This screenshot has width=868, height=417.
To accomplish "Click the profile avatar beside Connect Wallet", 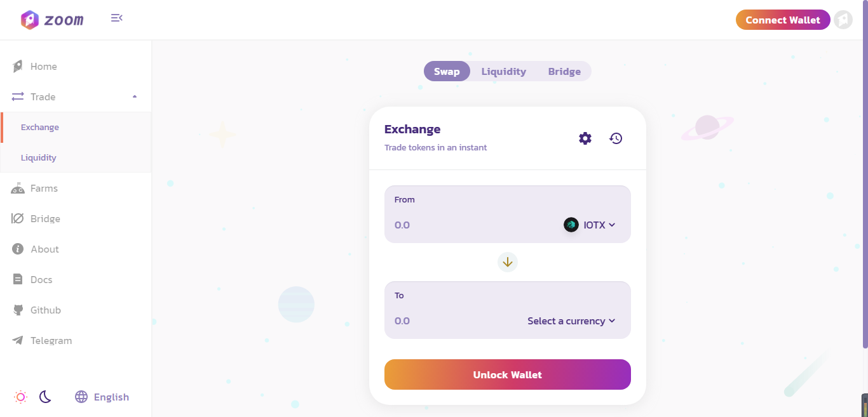I will point(843,20).
